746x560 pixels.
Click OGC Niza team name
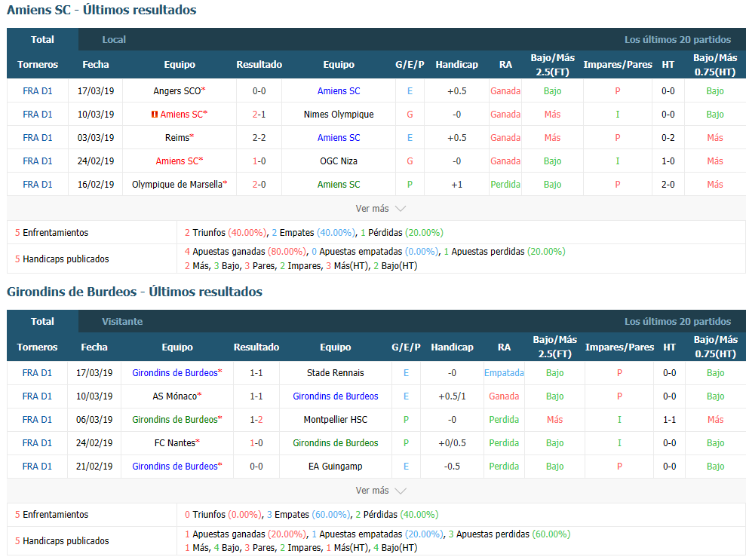coord(339,161)
